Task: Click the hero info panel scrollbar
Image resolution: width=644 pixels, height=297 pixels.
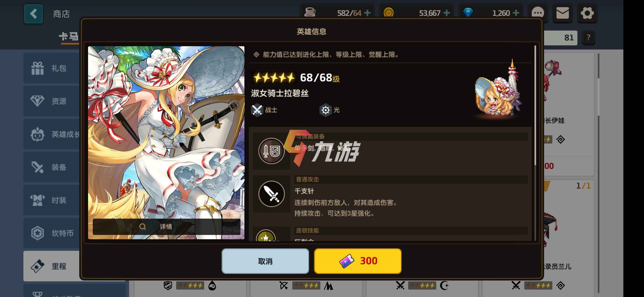Action: click(x=535, y=106)
